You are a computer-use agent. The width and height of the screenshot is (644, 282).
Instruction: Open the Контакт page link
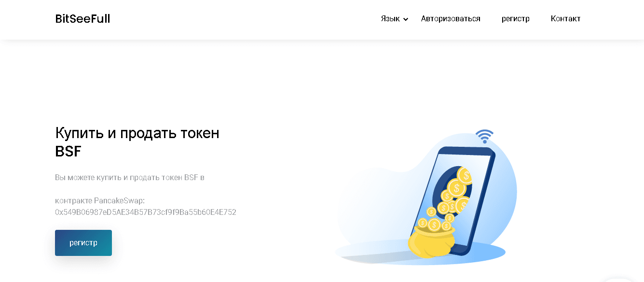[x=565, y=19]
